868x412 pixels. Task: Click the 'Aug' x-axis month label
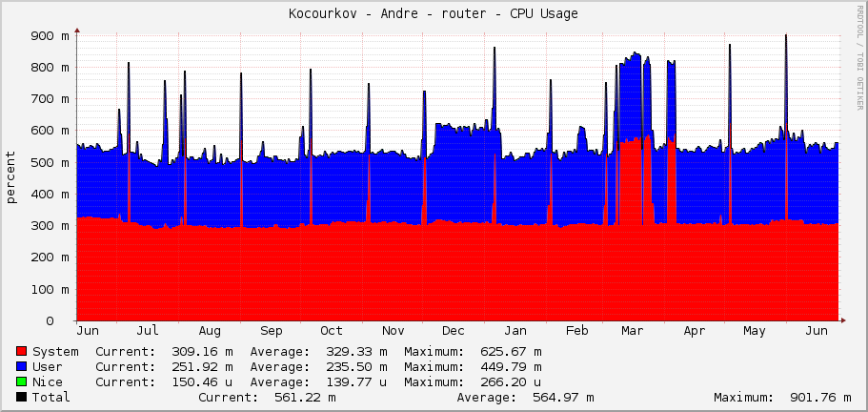(x=210, y=331)
